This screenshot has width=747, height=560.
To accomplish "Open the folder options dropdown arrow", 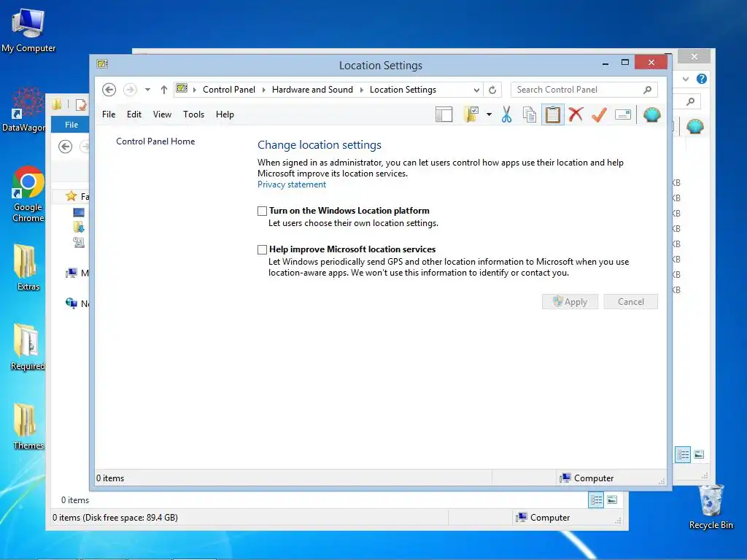I will point(489,114).
